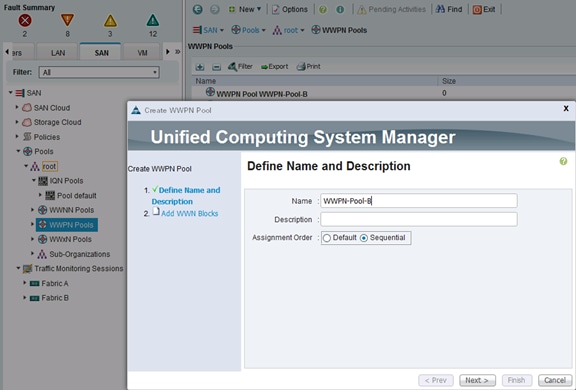The width and height of the screenshot is (576, 390).
Task: Click the Find binoculars button
Action: pyautogui.click(x=449, y=10)
